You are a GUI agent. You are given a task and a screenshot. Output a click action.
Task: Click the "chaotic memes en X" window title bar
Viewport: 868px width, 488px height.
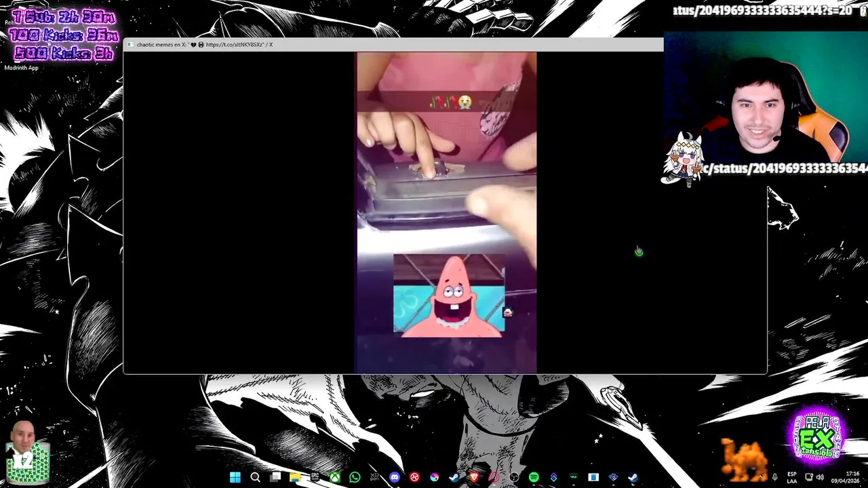(x=393, y=45)
